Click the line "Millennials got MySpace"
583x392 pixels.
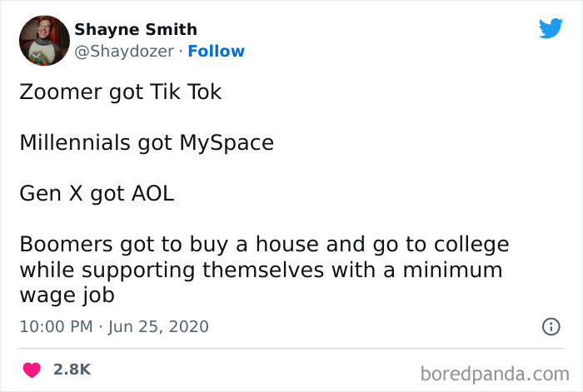pos(147,142)
